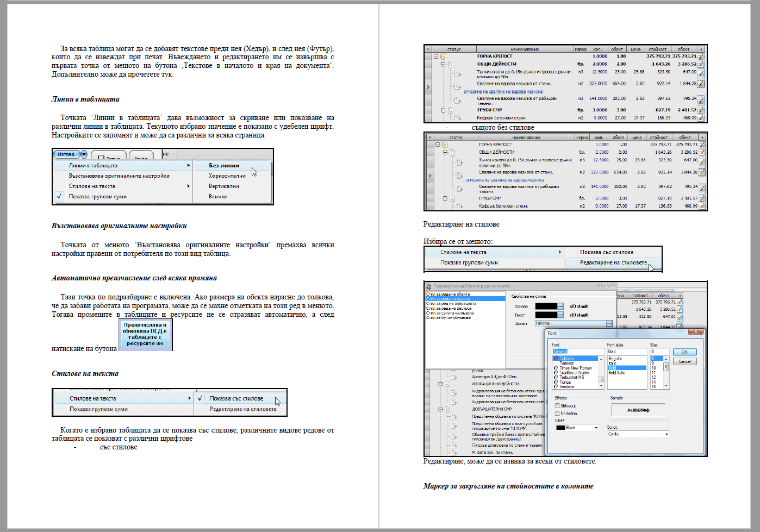Click the object node icon next to bold ГОРНА КРЕПОСТ
The height and width of the screenshot is (532, 760).
click(443, 57)
